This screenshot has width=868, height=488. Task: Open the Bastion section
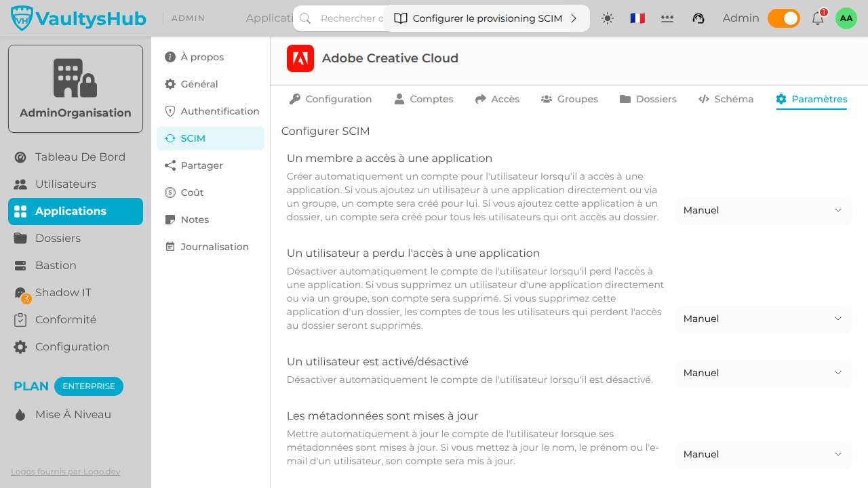[x=75, y=265]
